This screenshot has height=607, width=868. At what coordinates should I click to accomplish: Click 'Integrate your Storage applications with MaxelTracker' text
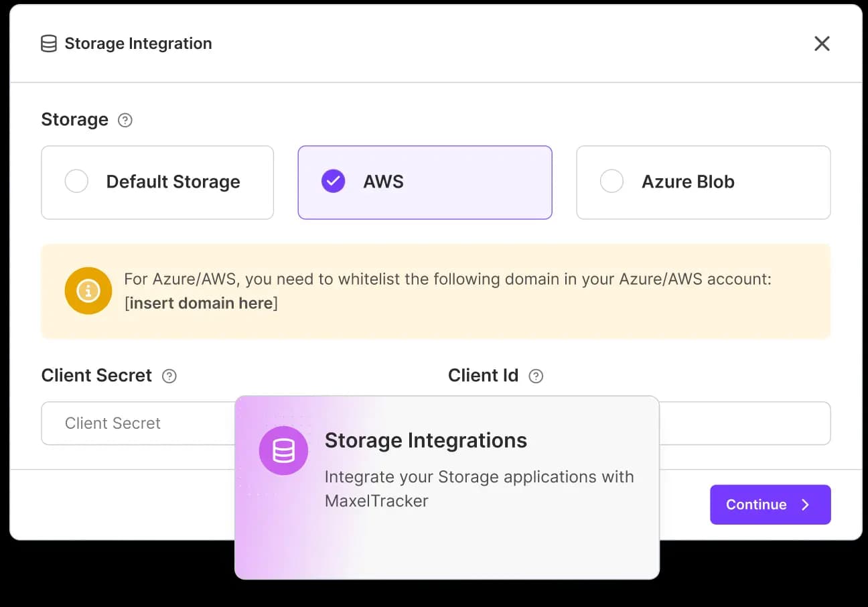pos(479,488)
